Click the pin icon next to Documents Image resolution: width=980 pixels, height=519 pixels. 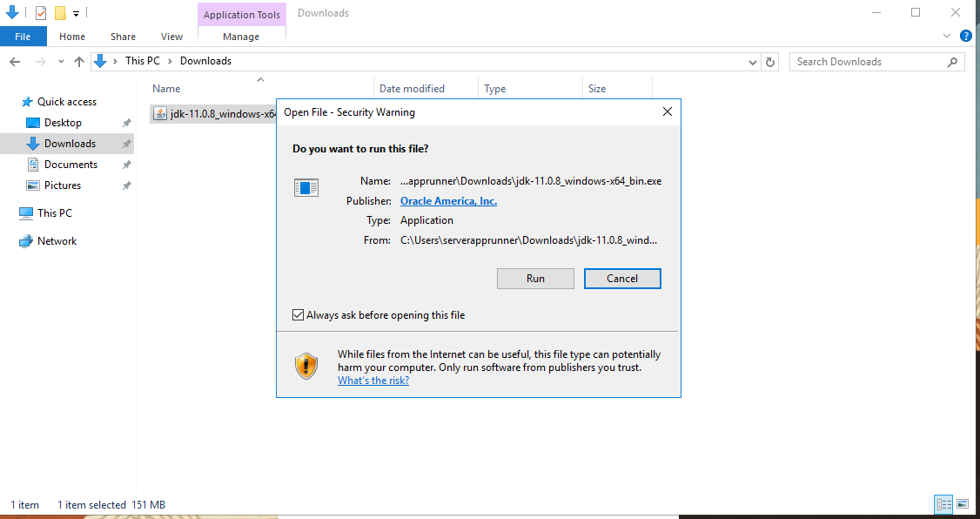[126, 165]
